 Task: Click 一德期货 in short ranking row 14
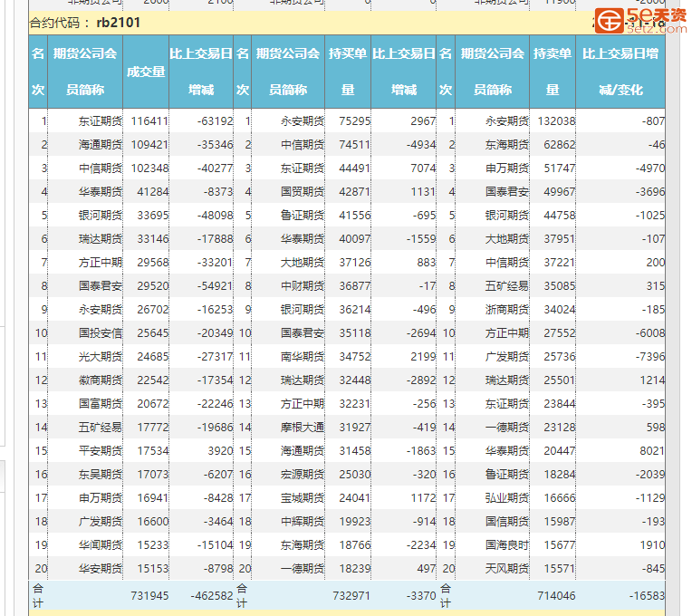(x=506, y=428)
